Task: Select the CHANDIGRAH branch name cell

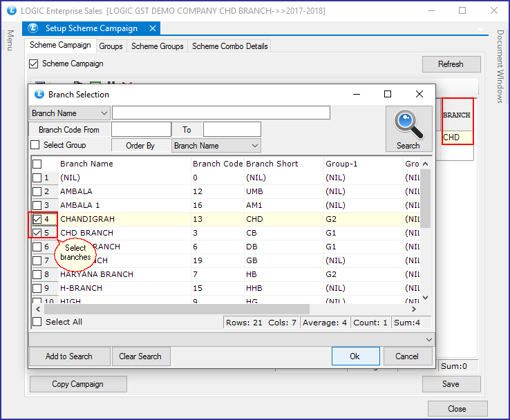Action: [x=124, y=219]
